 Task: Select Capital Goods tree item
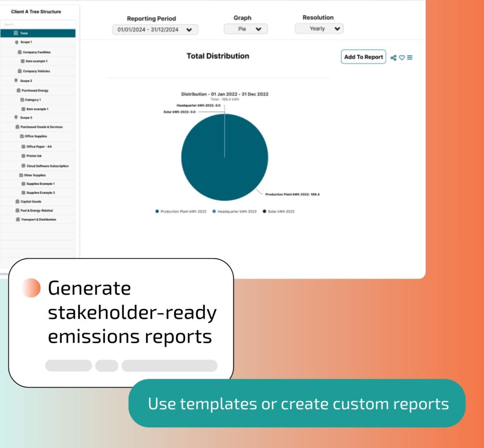pos(31,202)
